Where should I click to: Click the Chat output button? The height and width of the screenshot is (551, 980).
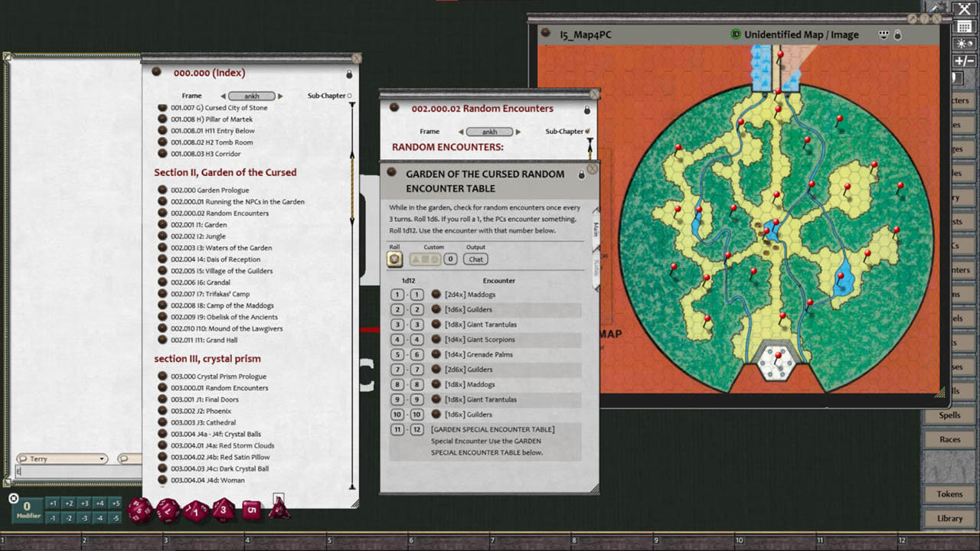(475, 259)
